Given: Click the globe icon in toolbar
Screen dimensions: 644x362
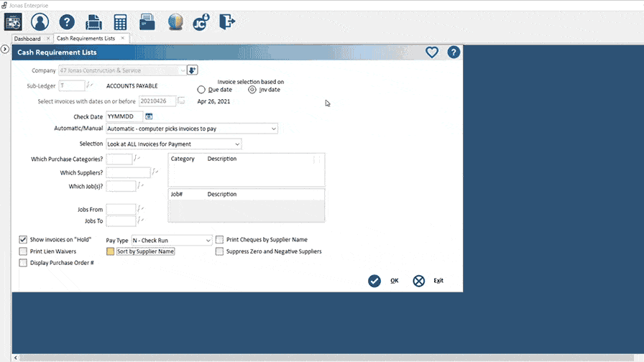Looking at the screenshot, I should tap(175, 22).
